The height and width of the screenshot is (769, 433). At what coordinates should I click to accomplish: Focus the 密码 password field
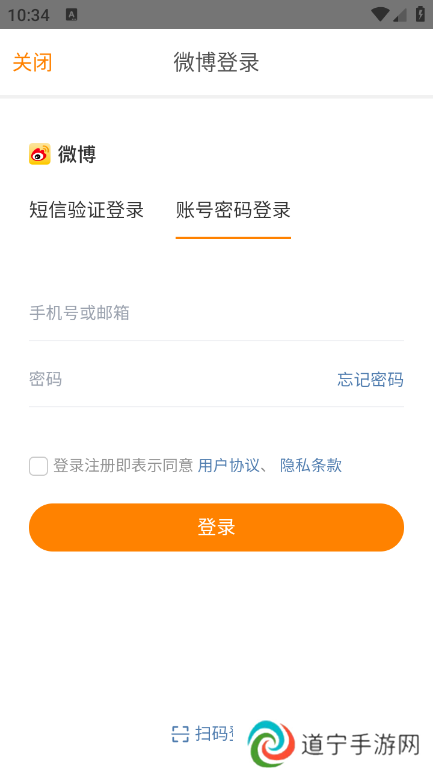(181, 380)
